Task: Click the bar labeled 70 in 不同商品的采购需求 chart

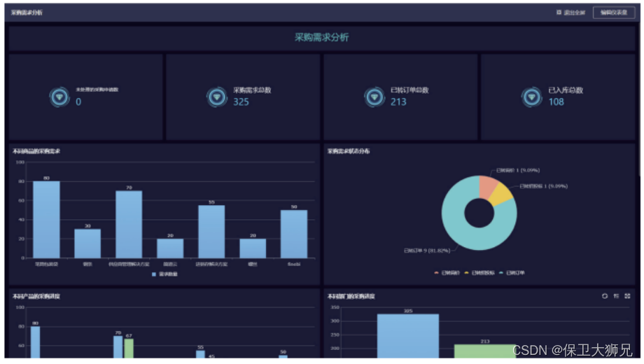Action: tap(129, 224)
